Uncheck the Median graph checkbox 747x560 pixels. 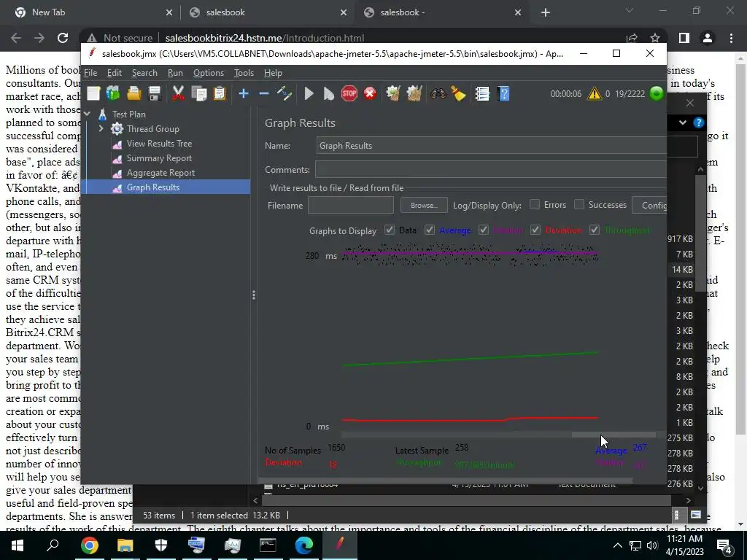[x=484, y=230]
